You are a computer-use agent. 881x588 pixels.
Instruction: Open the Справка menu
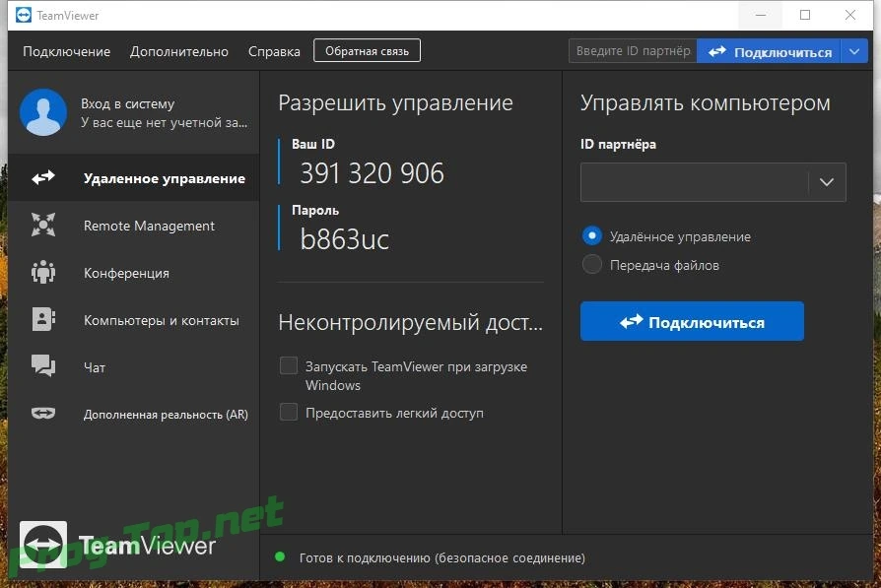(274, 51)
